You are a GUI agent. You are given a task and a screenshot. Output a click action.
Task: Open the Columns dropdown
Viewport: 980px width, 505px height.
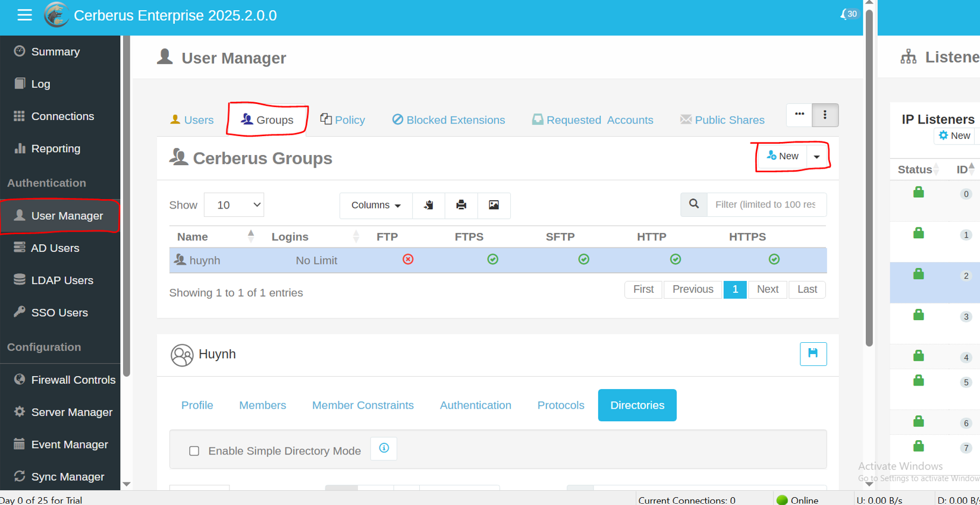pyautogui.click(x=376, y=206)
